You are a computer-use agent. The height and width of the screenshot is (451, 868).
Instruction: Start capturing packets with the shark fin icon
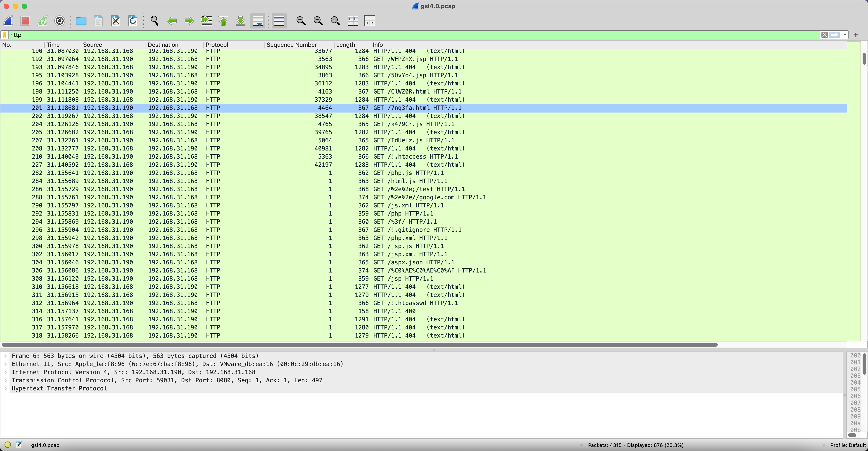coord(8,21)
